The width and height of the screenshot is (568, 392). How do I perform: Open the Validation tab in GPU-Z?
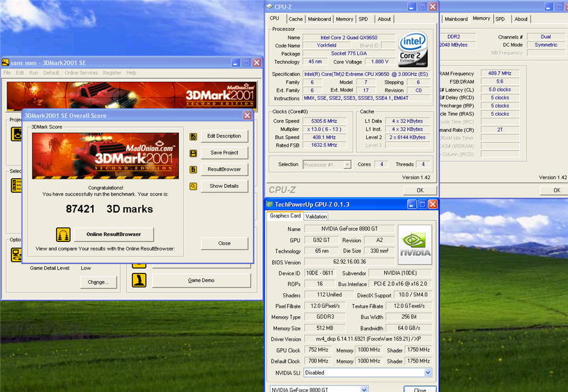[x=316, y=217]
